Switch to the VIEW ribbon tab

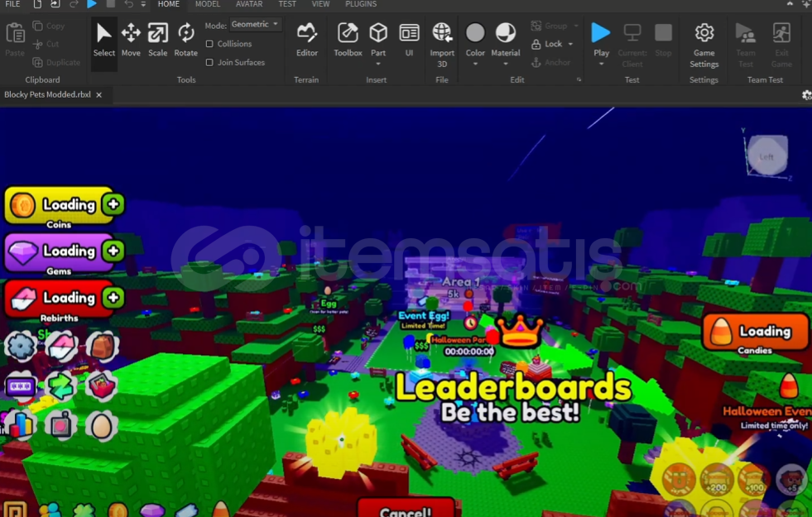pos(320,4)
